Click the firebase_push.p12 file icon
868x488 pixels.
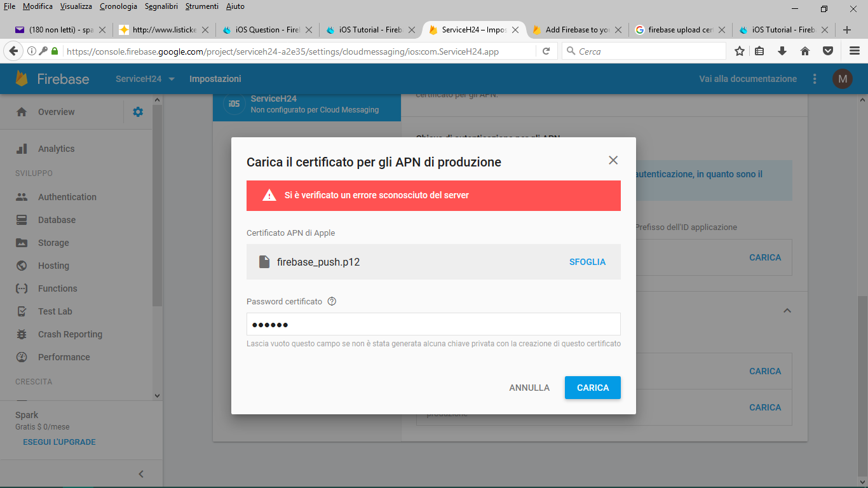tap(264, 262)
